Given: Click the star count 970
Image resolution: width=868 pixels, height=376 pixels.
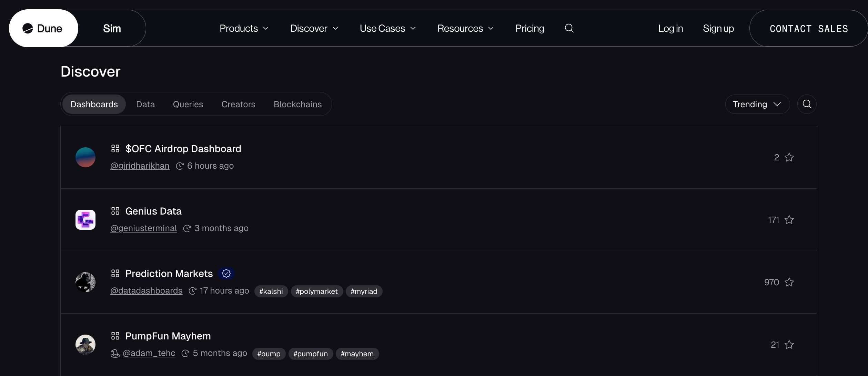Looking at the screenshot, I should tap(771, 282).
